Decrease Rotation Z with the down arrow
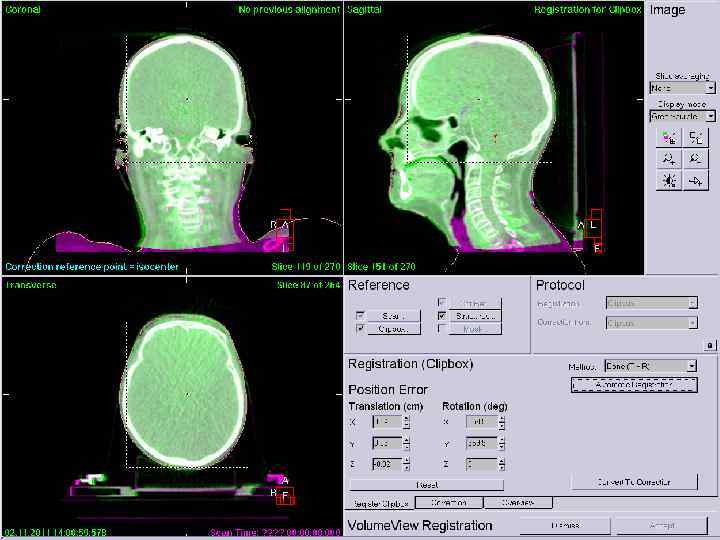 [x=501, y=467]
